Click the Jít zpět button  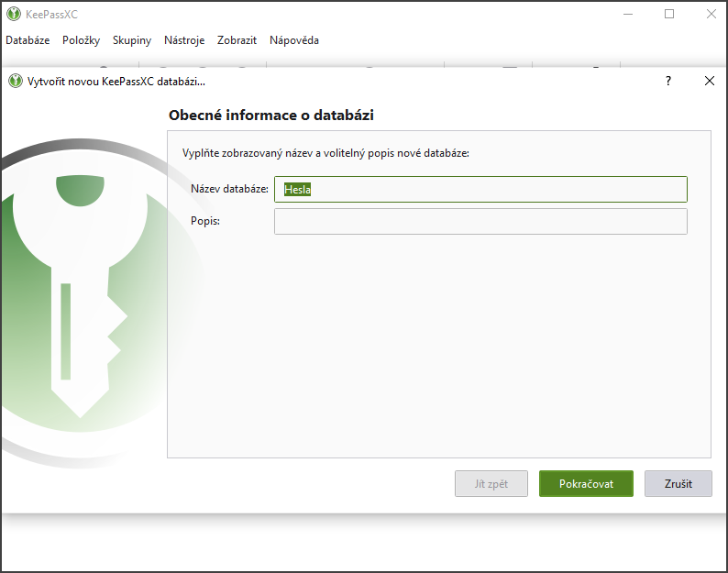(x=491, y=483)
